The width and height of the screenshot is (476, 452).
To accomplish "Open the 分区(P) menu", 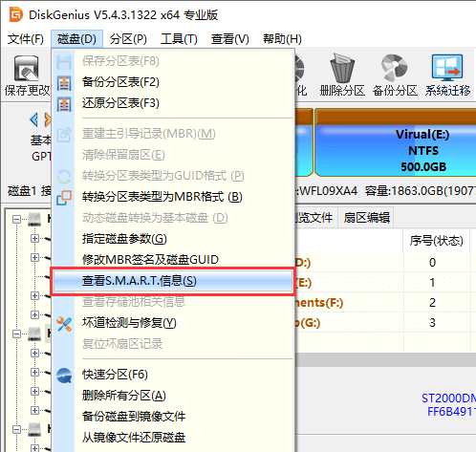I will (x=128, y=39).
